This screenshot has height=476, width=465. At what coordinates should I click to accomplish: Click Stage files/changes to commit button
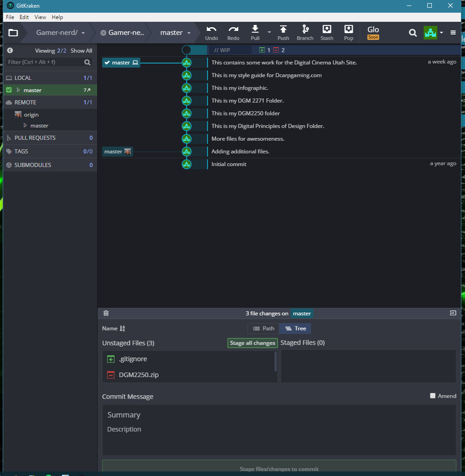coord(279,468)
